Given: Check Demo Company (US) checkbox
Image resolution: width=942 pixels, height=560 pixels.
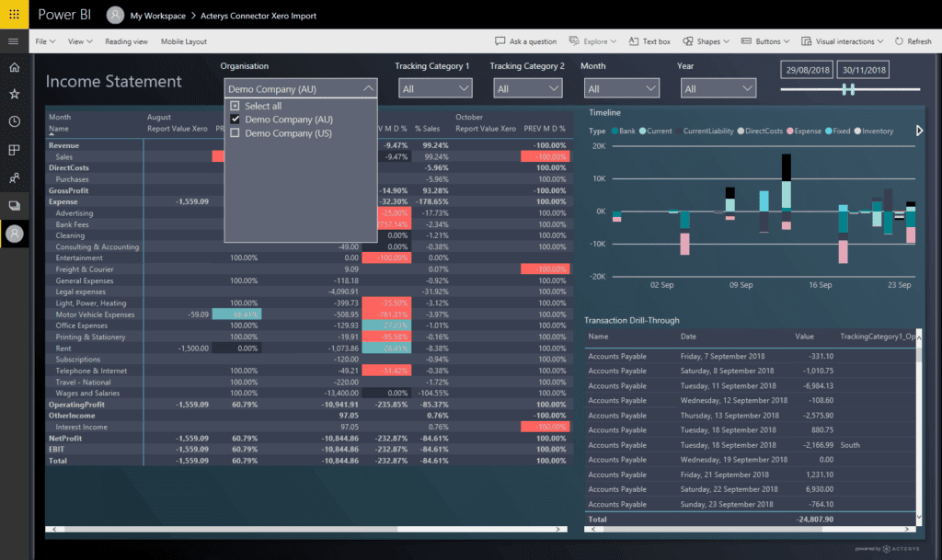Looking at the screenshot, I should point(235,133).
